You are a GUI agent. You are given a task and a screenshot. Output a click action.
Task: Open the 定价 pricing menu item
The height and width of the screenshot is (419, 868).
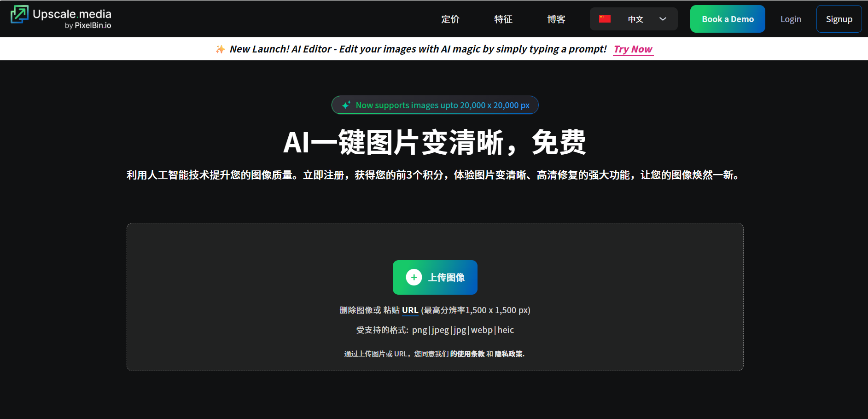pyautogui.click(x=450, y=19)
